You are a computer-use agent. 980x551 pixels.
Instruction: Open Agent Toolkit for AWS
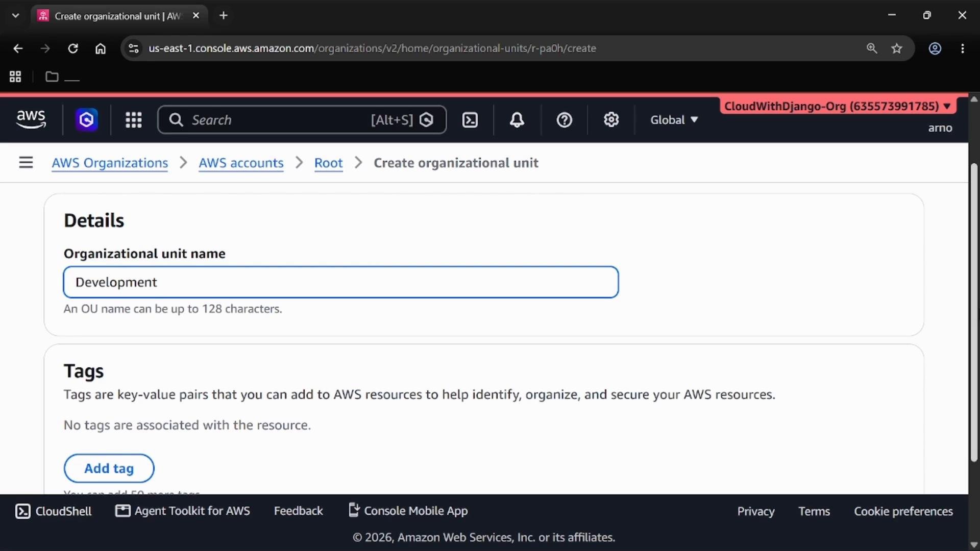[183, 511]
